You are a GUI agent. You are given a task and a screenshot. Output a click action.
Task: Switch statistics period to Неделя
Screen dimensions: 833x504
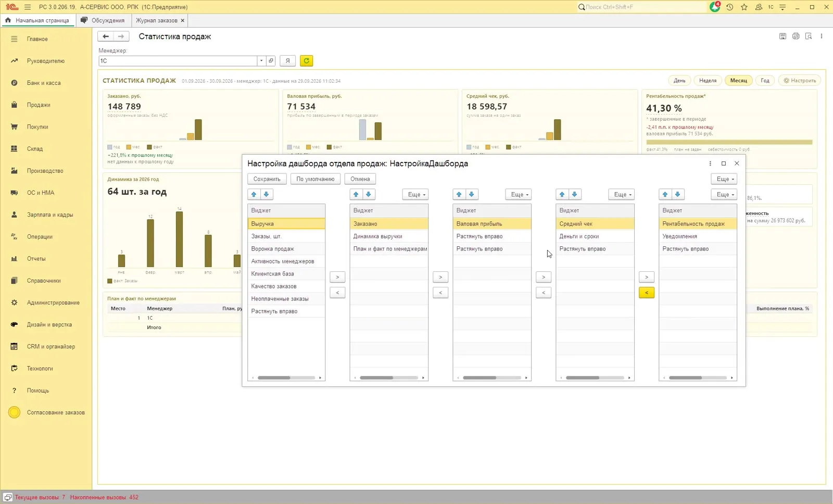click(708, 80)
